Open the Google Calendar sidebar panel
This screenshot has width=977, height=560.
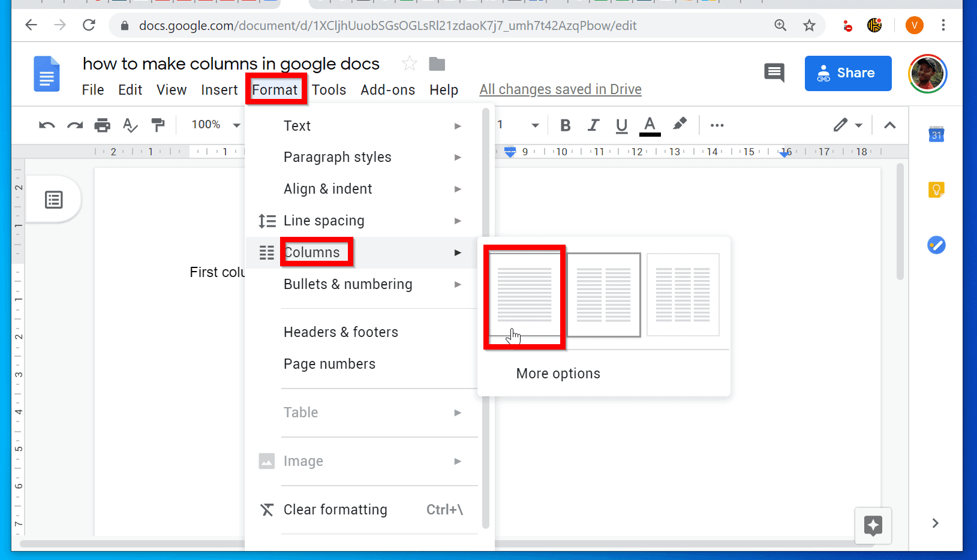tap(936, 134)
